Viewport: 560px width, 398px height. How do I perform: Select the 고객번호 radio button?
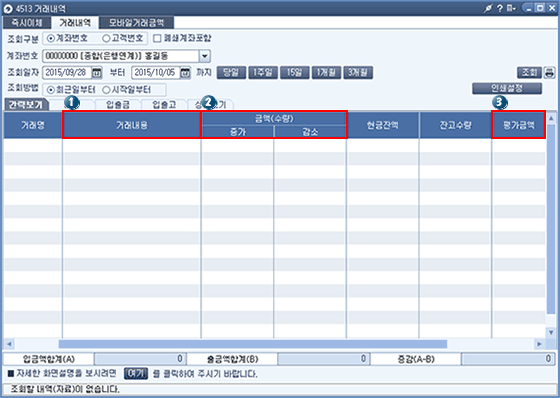[x=106, y=38]
